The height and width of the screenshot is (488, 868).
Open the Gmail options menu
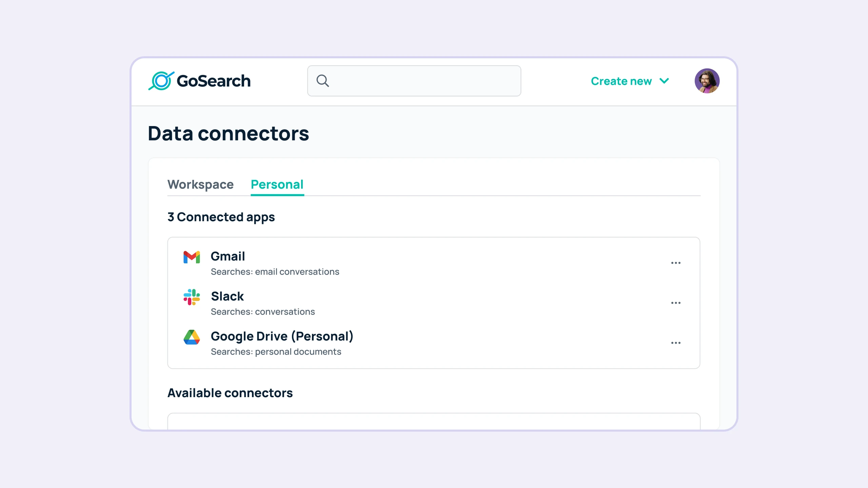click(x=676, y=262)
